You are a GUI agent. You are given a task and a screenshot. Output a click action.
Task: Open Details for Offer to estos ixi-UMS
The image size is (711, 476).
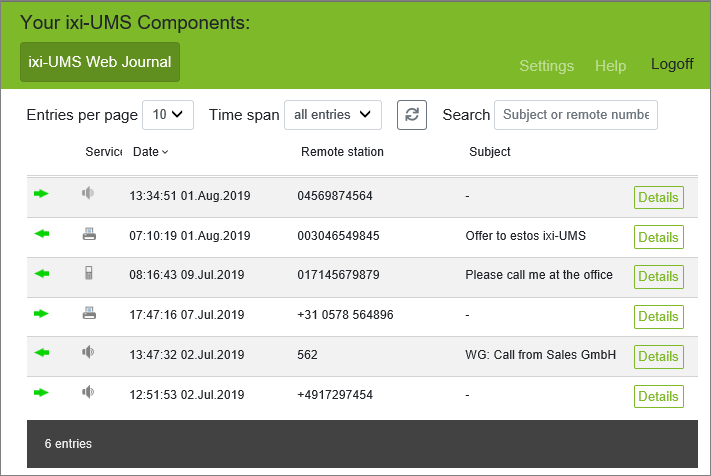[x=658, y=237]
